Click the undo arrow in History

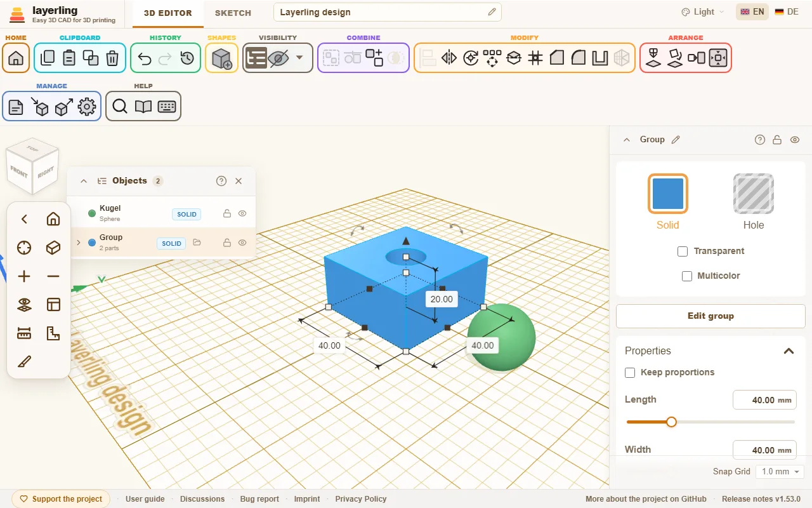pos(145,58)
